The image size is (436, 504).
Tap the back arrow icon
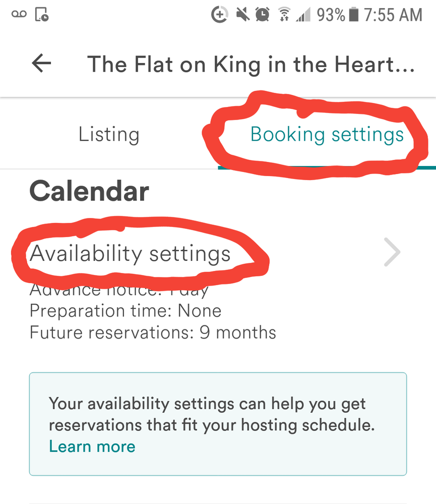pyautogui.click(x=41, y=64)
